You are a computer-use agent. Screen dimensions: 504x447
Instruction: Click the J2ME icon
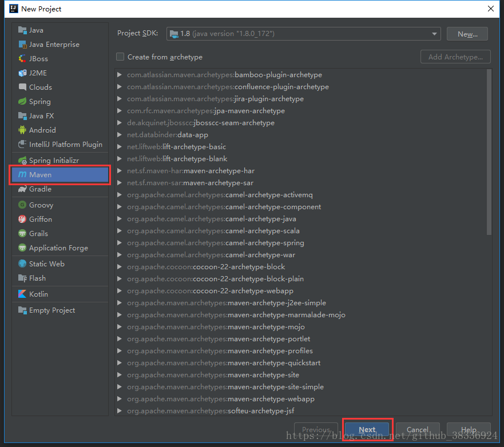(22, 73)
